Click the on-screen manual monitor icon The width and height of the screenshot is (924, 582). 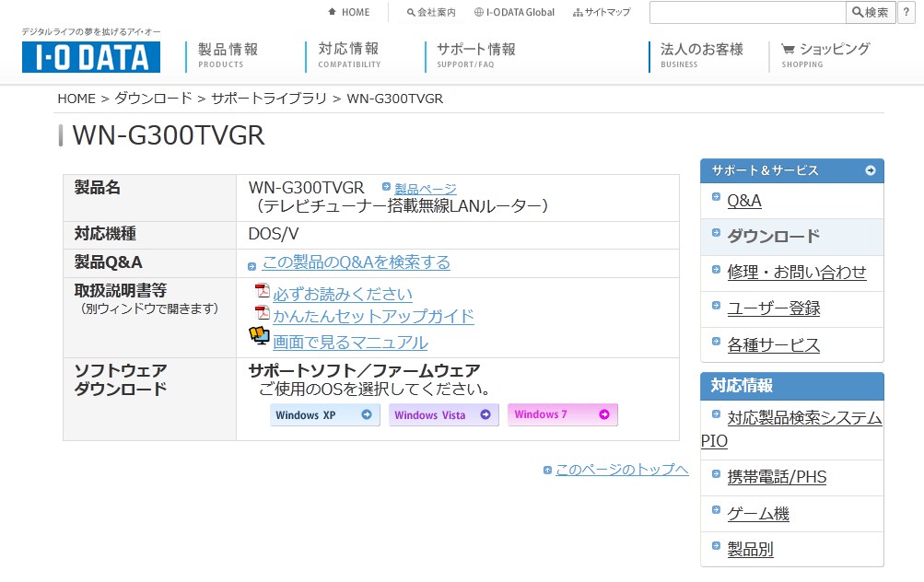260,338
